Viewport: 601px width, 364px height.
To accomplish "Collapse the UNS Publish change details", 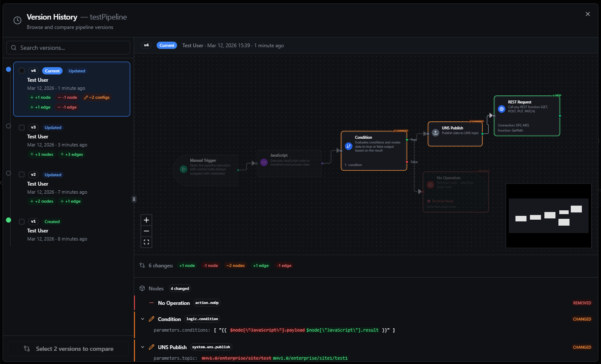I will 143,347.
